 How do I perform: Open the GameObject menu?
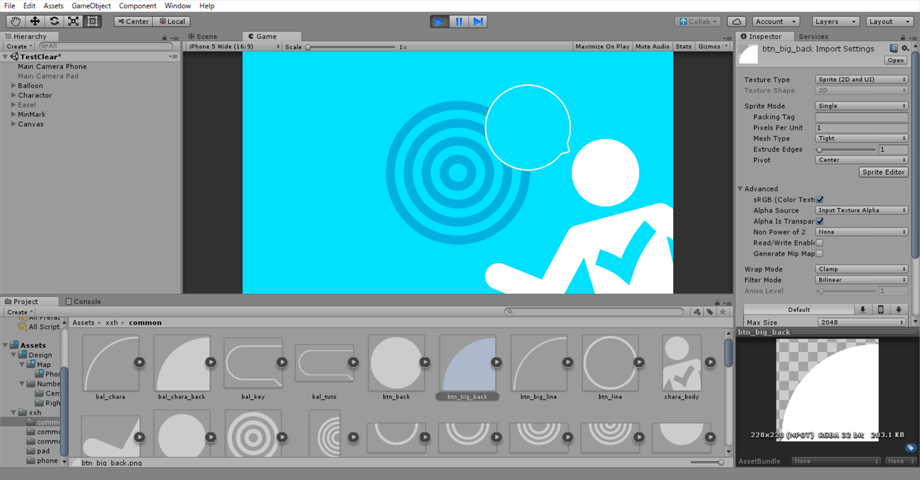click(x=91, y=6)
